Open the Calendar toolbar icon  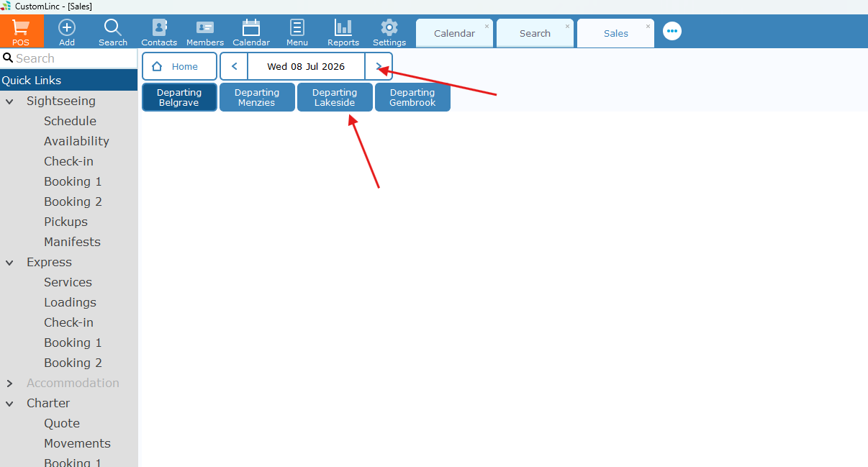[x=251, y=28]
